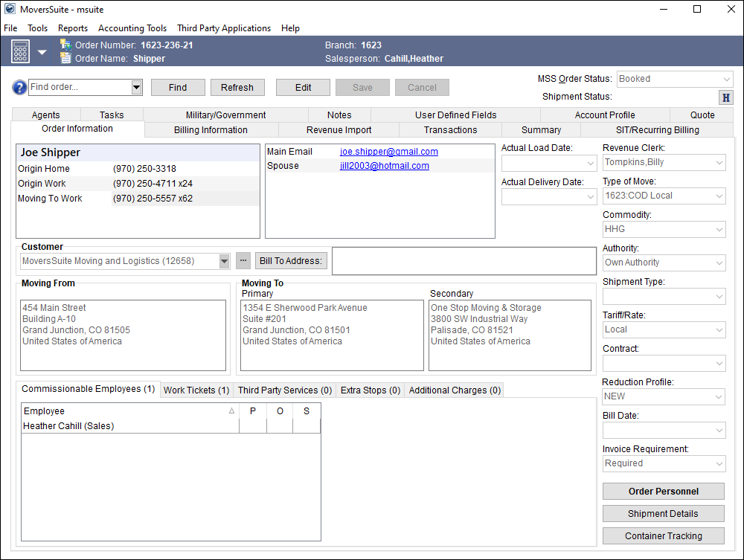Click the H shipment status history icon
744x560 pixels.
coord(725,97)
